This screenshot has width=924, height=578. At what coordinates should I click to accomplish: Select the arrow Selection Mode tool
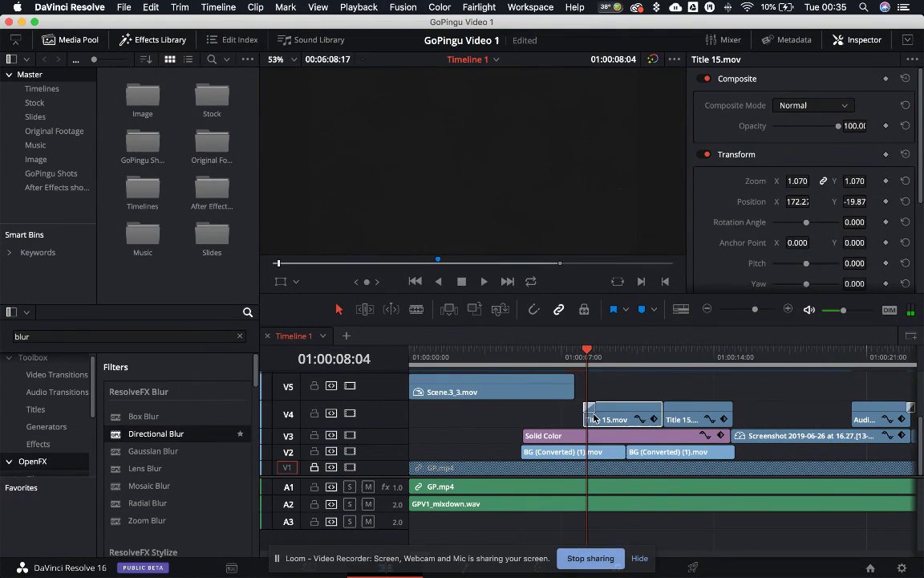[x=338, y=310]
